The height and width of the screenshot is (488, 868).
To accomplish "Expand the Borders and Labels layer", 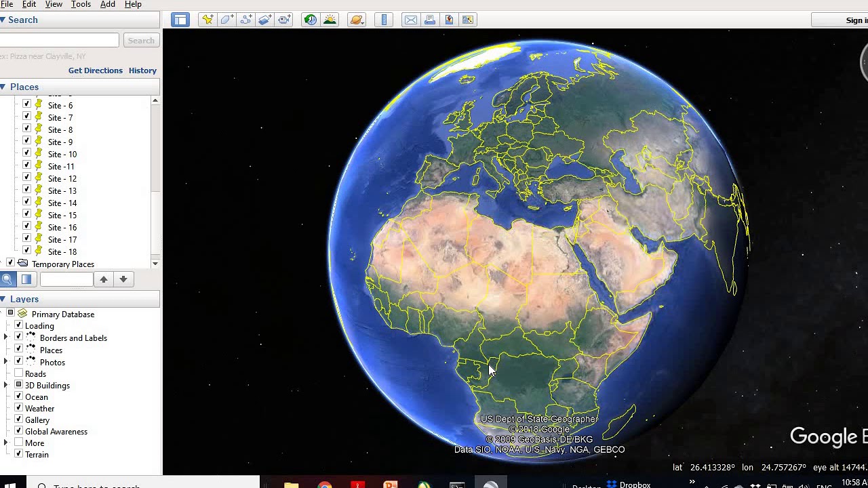I will [6, 338].
